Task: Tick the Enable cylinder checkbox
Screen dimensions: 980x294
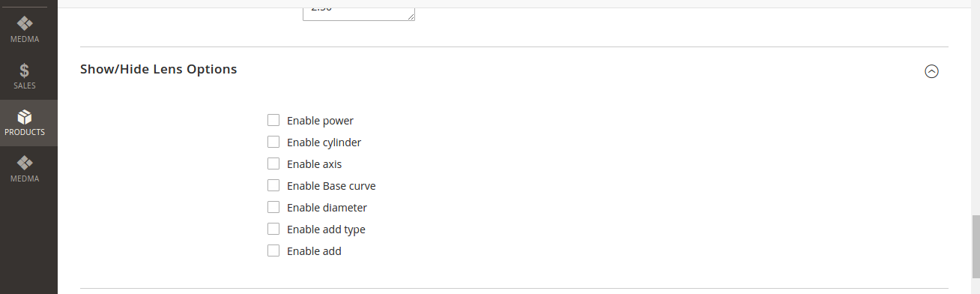Action: pyautogui.click(x=273, y=142)
